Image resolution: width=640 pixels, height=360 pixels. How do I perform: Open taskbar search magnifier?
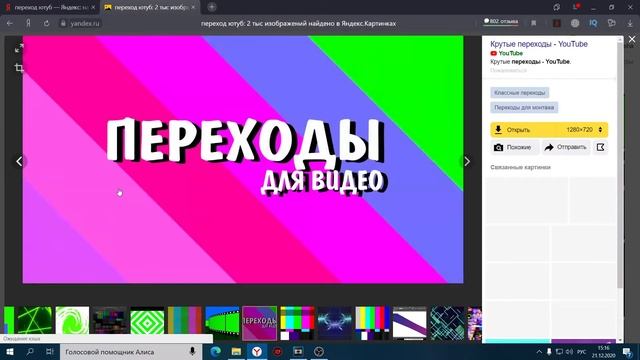pos(30,351)
